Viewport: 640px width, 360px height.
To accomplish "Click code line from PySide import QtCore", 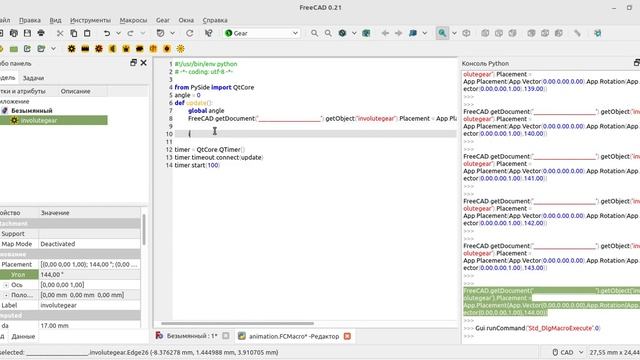I will [214, 87].
